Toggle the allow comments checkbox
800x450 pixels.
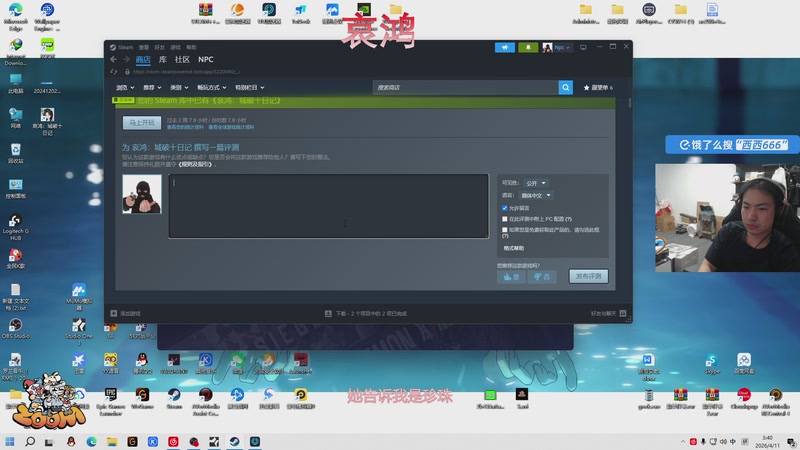click(x=505, y=208)
